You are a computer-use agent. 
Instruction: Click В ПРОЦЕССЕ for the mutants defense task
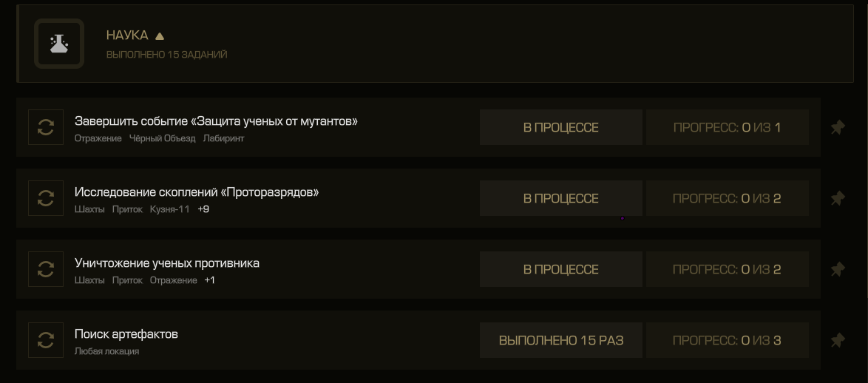pyautogui.click(x=560, y=127)
